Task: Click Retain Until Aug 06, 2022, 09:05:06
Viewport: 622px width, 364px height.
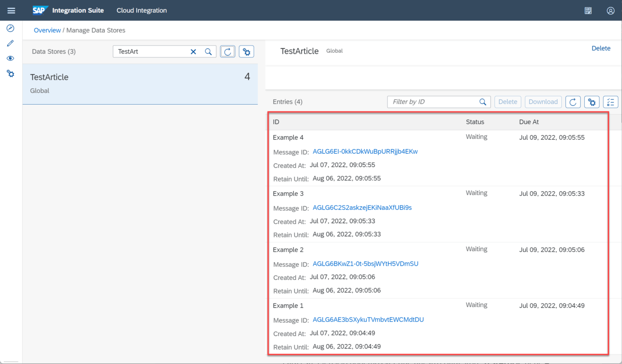Action: tap(347, 290)
